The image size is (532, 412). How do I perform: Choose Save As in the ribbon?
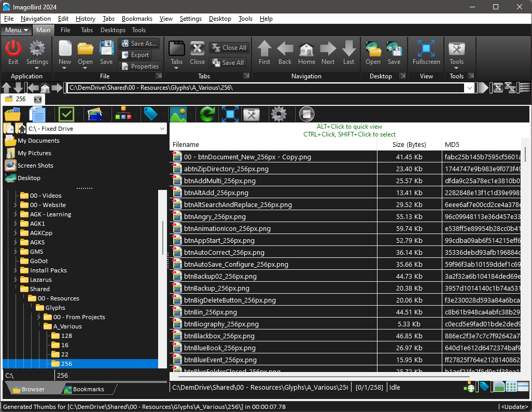(139, 44)
